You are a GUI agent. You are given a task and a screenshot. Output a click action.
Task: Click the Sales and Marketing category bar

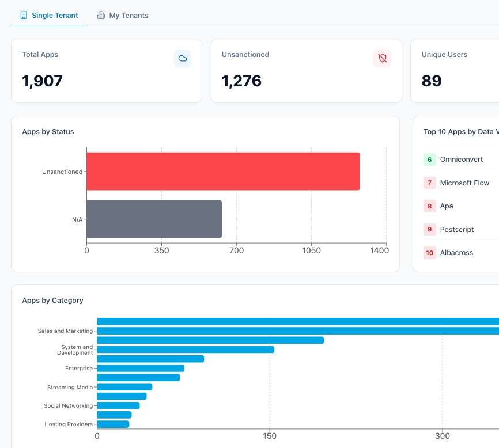coord(298,331)
